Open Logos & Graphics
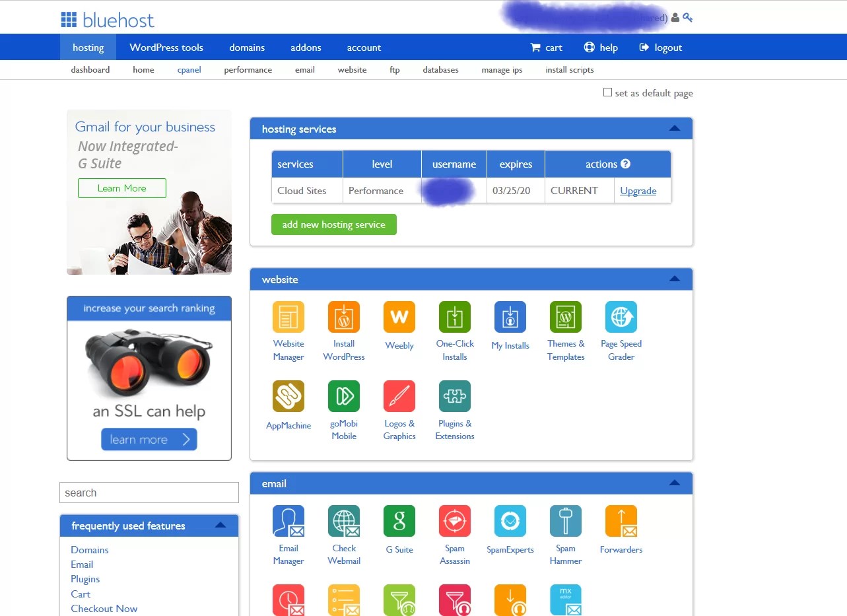This screenshot has height=616, width=847. pos(399,396)
